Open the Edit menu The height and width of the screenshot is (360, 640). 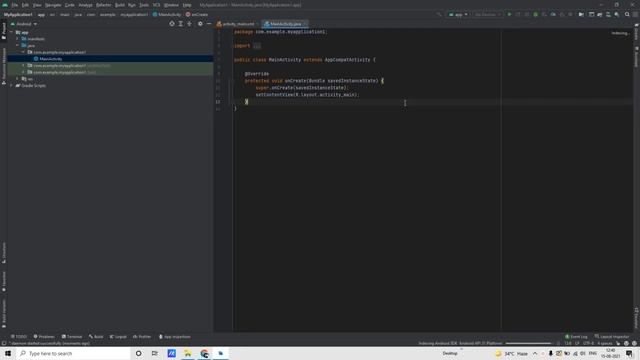click(25, 5)
